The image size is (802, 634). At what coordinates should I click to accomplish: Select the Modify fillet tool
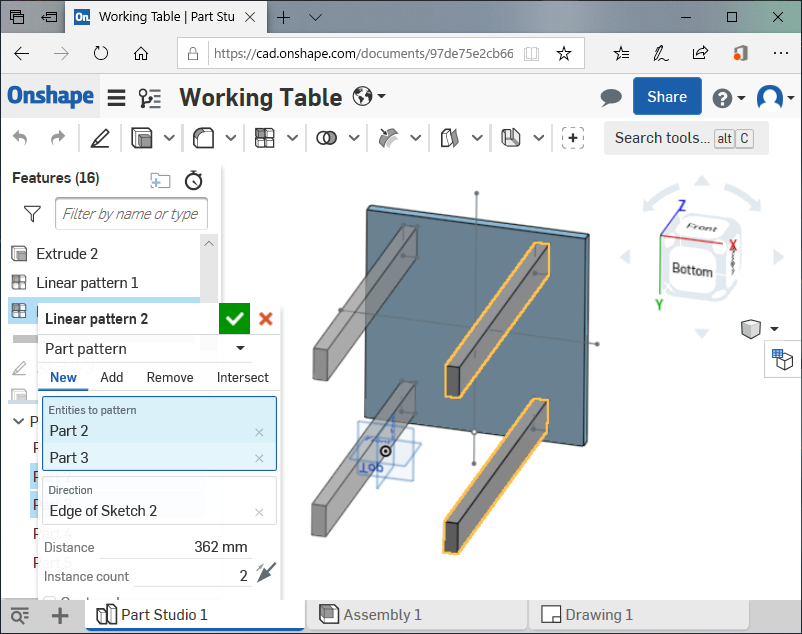(388, 138)
